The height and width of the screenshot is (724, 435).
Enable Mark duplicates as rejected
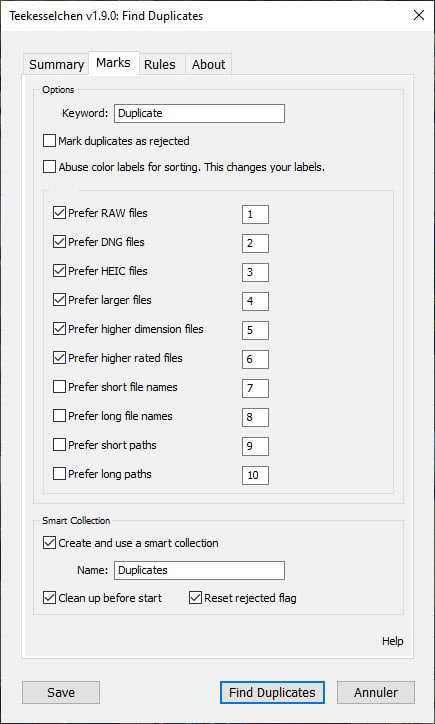pyautogui.click(x=49, y=140)
